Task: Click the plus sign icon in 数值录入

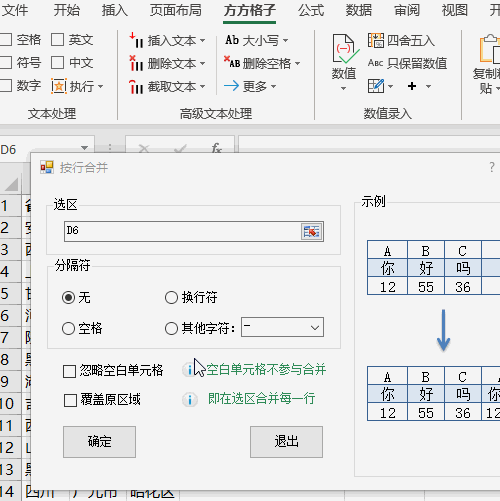Action: [412, 86]
